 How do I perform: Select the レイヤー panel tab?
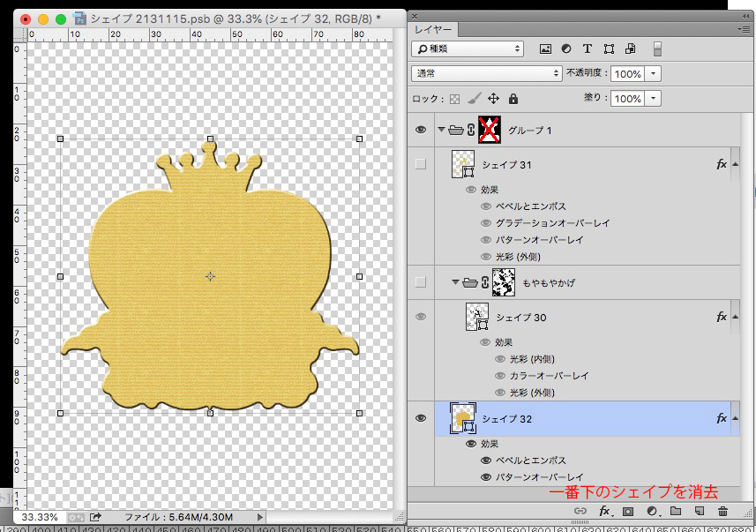click(433, 29)
